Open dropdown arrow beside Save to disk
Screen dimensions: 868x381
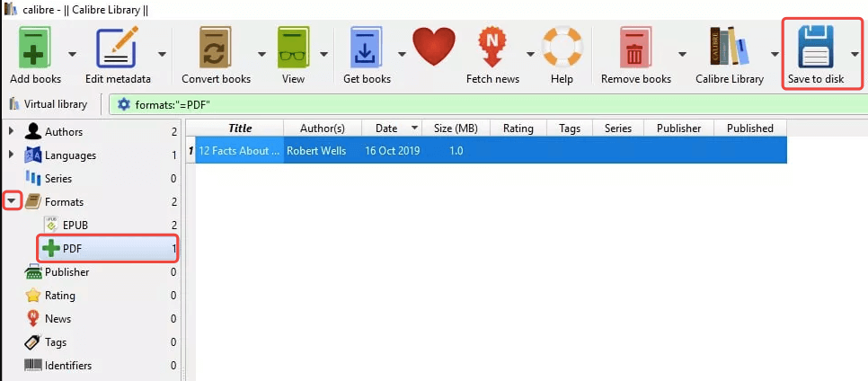(x=854, y=53)
